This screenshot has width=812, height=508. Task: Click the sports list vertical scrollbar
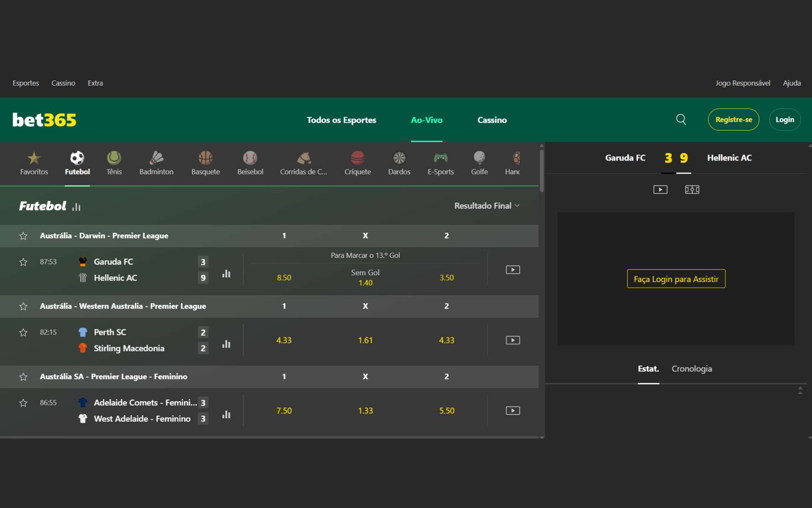(542, 171)
